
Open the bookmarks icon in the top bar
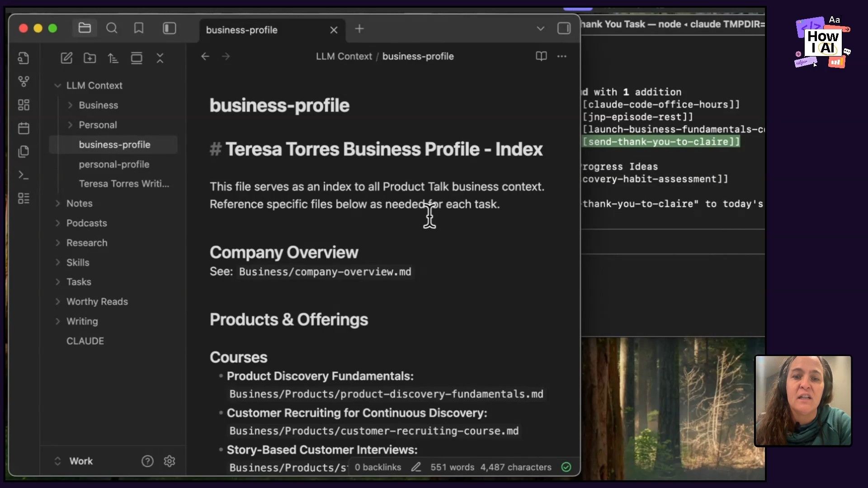point(139,28)
